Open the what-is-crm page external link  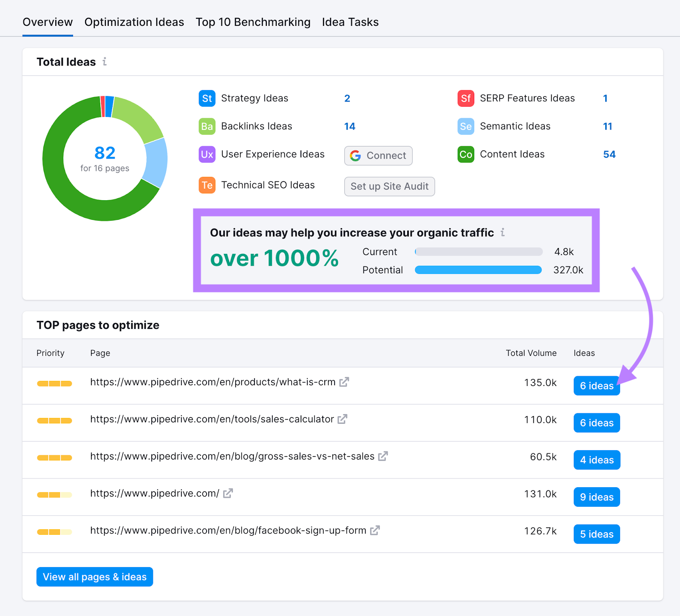click(x=343, y=382)
